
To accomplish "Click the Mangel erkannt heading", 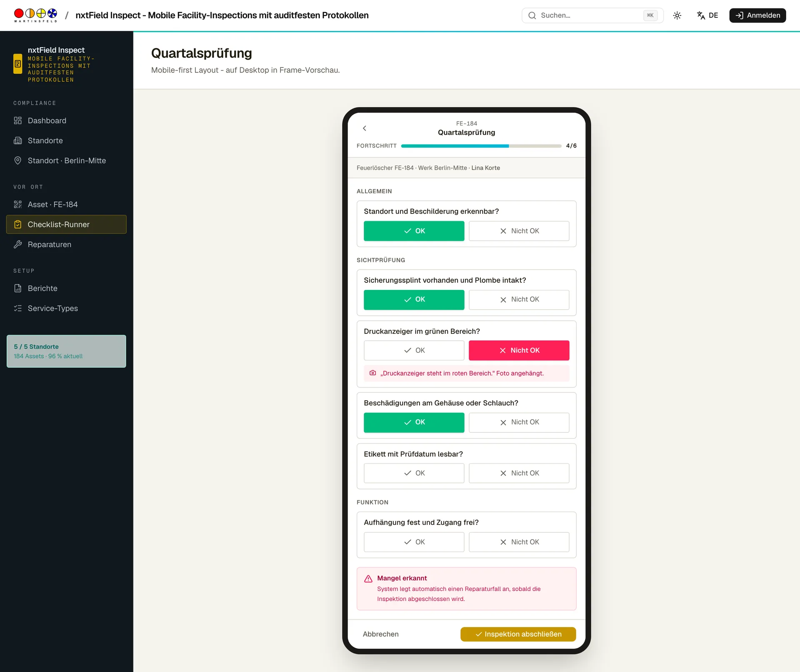I will tap(402, 578).
